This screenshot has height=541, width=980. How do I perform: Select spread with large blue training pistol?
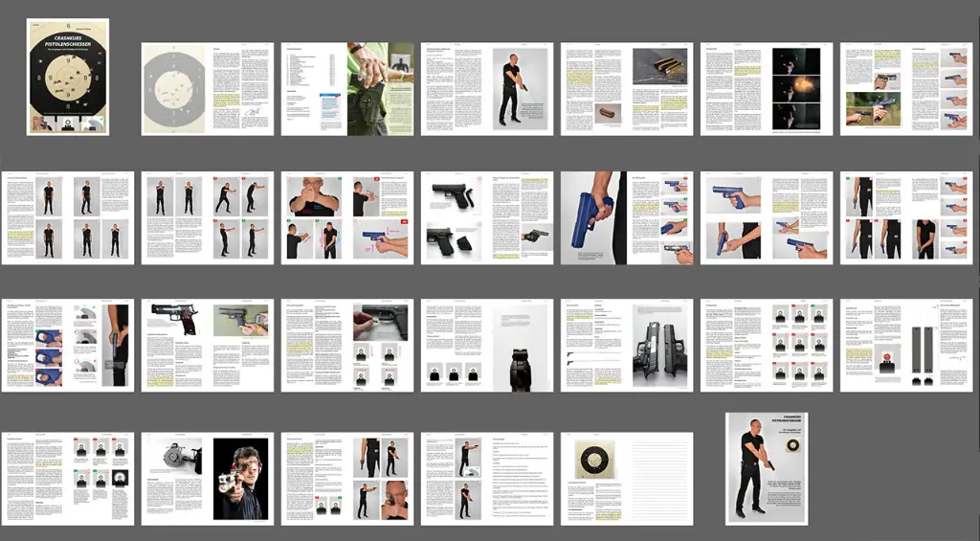tap(627, 217)
